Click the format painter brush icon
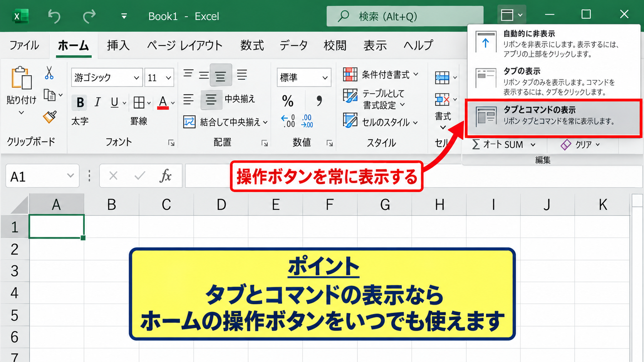The image size is (644, 362). pos(50,117)
